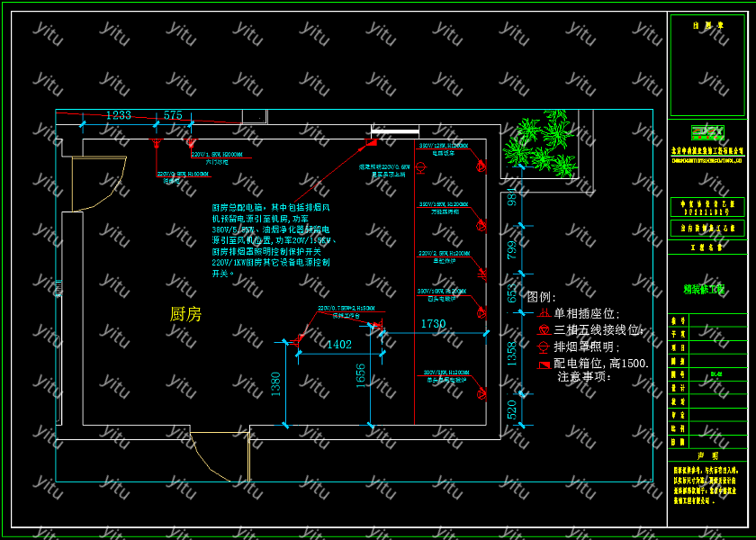Select the socket symbol between the 1233 and 575 dimensions
Viewport: 756px width, 540px height.
pyautogui.click(x=156, y=143)
